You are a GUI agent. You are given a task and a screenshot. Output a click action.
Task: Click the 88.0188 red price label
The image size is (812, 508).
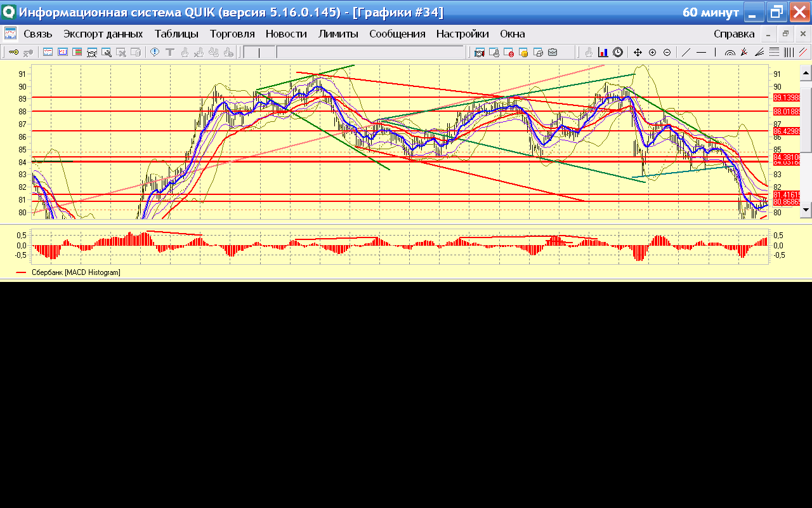click(786, 111)
